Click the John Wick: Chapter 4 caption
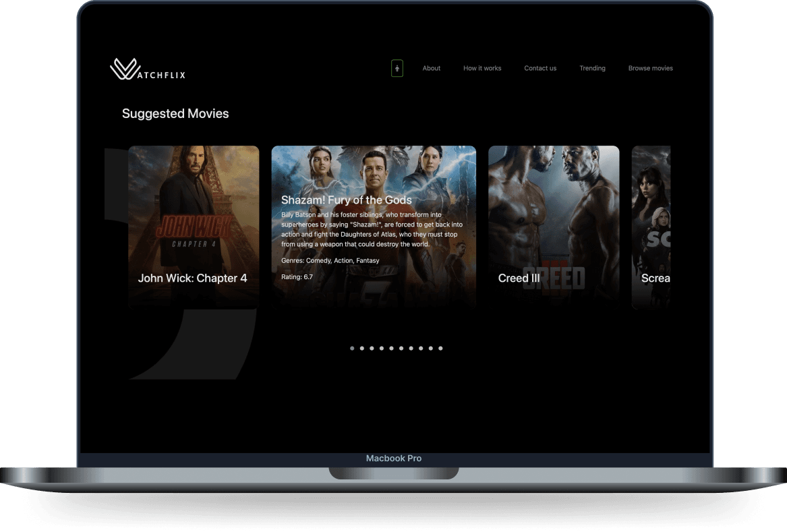This screenshot has width=787, height=532. pos(193,278)
